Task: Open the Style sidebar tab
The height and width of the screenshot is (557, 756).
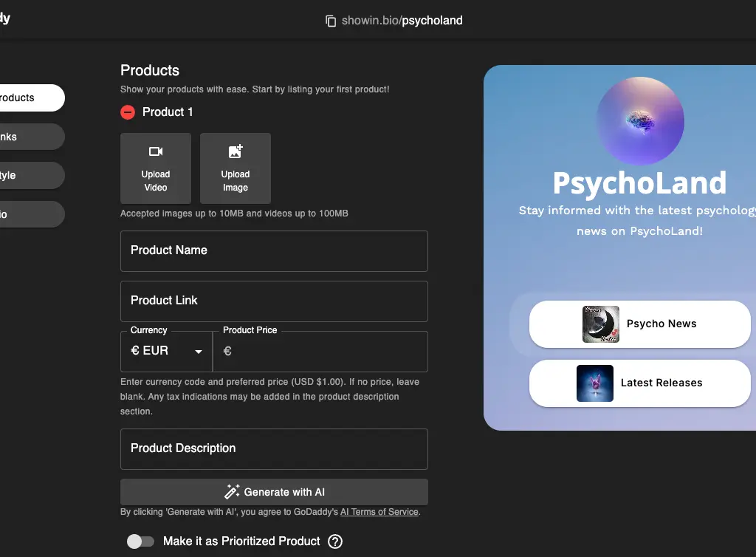Action: tap(30, 176)
